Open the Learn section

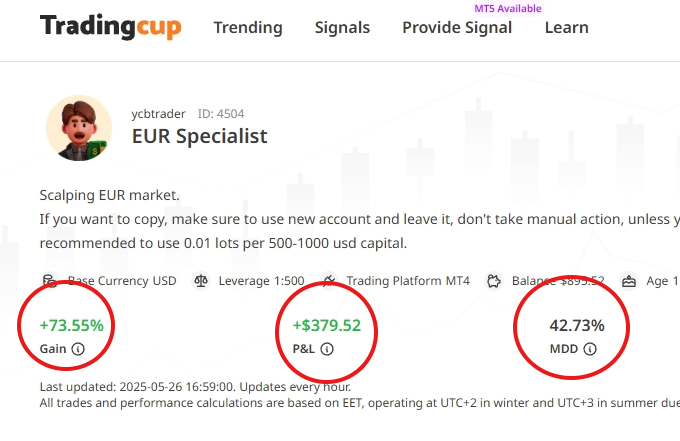[x=566, y=28]
